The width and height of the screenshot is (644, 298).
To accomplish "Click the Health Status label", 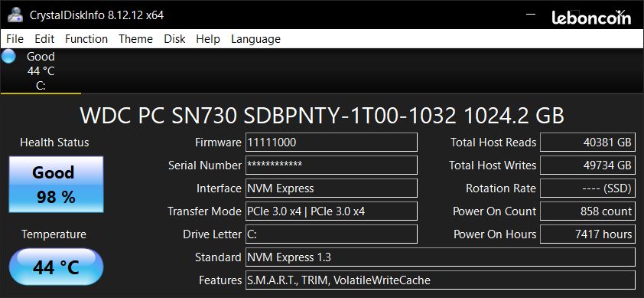I will pos(54,142).
